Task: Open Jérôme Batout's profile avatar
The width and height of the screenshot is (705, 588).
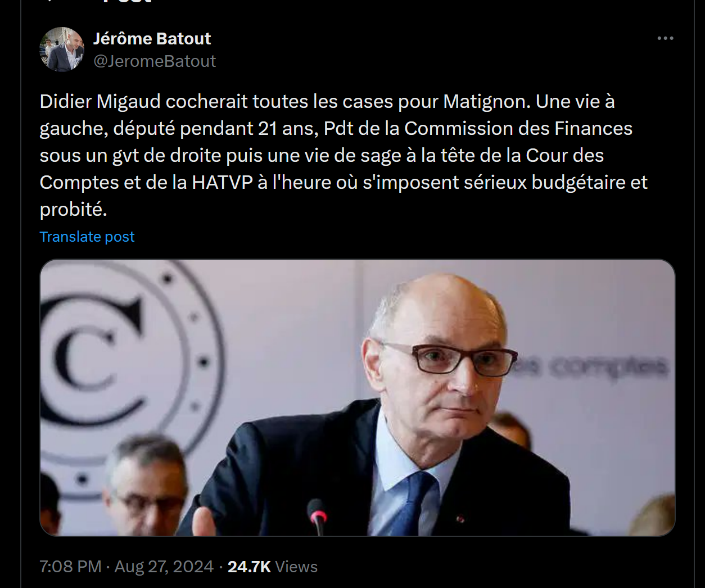Action: (x=62, y=49)
